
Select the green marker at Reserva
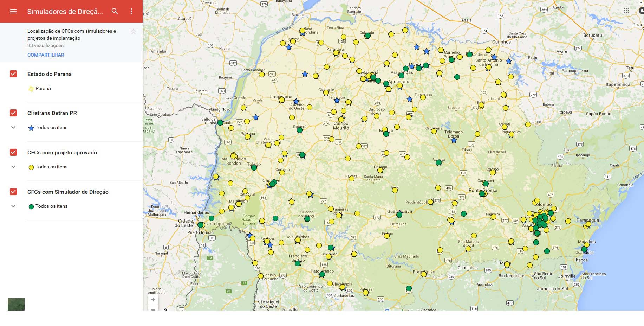click(438, 162)
